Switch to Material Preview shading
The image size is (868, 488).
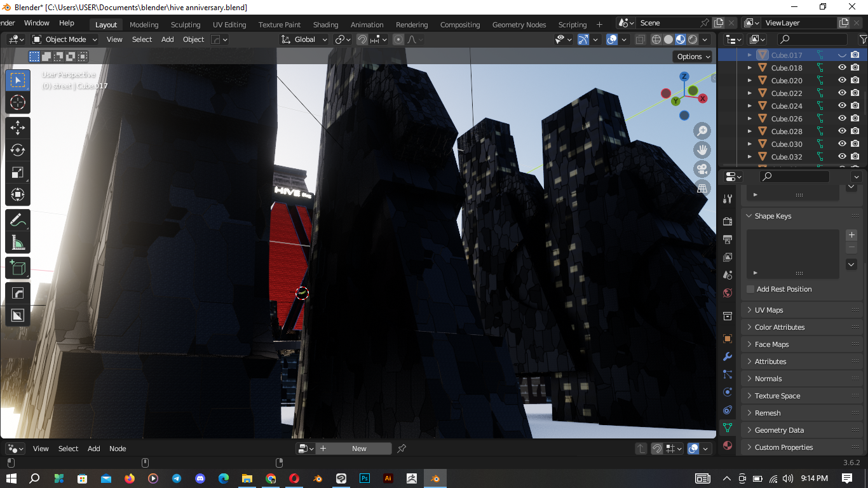[681, 39]
